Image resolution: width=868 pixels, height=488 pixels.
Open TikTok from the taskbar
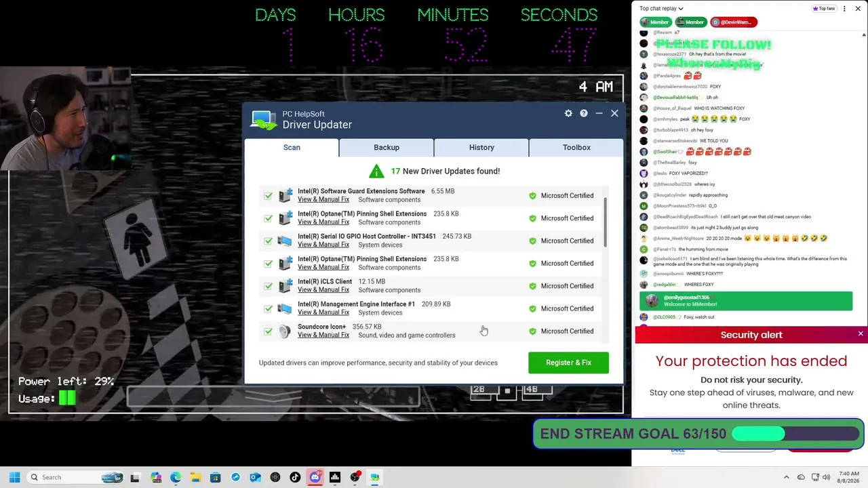coord(295,477)
